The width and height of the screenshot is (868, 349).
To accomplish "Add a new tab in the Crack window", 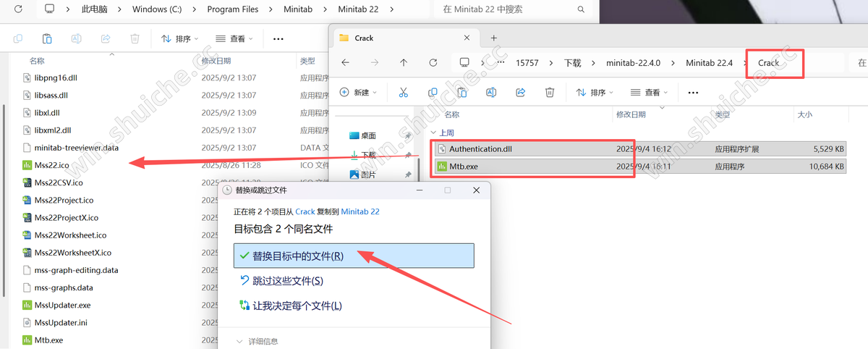I will tap(494, 38).
